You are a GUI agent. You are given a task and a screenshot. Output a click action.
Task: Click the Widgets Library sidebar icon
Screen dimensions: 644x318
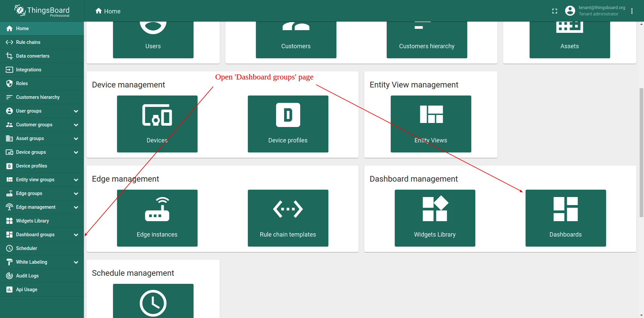pos(9,221)
